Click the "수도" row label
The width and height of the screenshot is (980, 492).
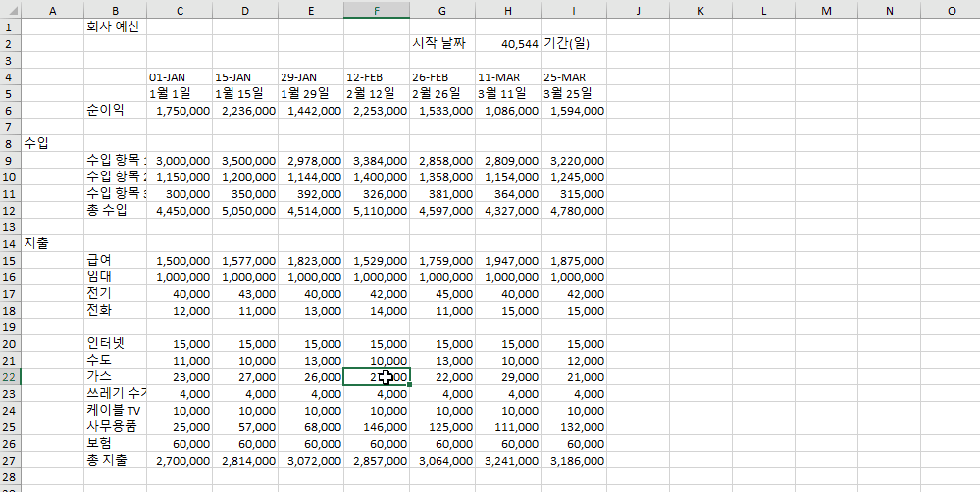click(115, 361)
